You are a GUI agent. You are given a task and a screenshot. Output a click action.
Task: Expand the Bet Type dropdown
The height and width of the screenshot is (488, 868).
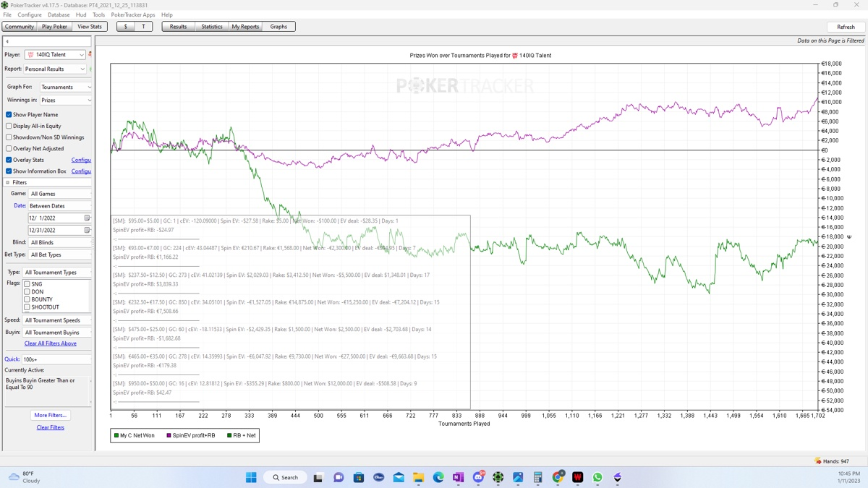[x=88, y=255]
